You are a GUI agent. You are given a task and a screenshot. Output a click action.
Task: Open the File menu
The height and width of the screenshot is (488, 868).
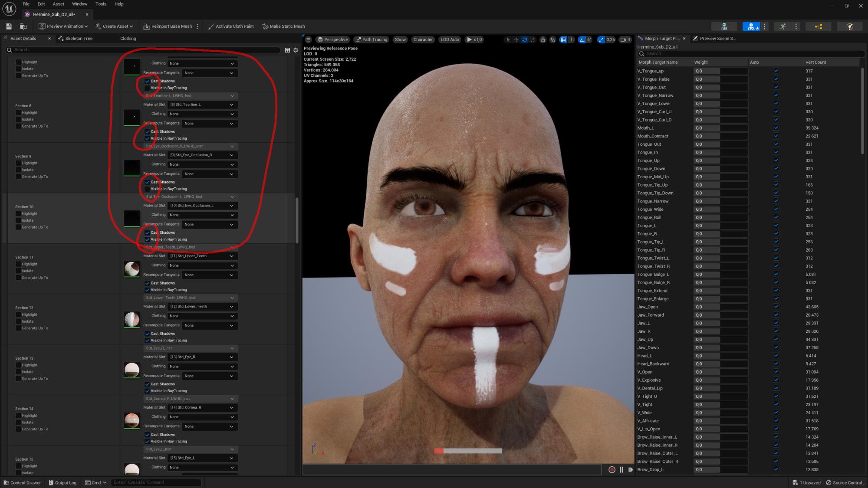point(26,4)
